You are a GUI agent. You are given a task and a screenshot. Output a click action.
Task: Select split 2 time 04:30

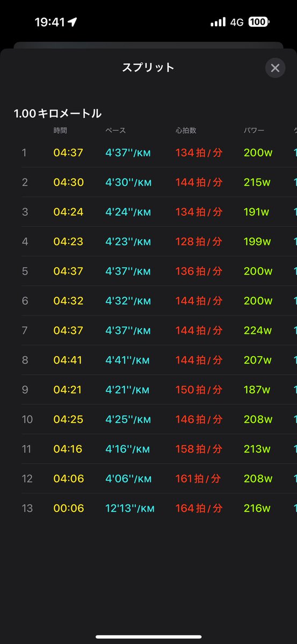68,182
